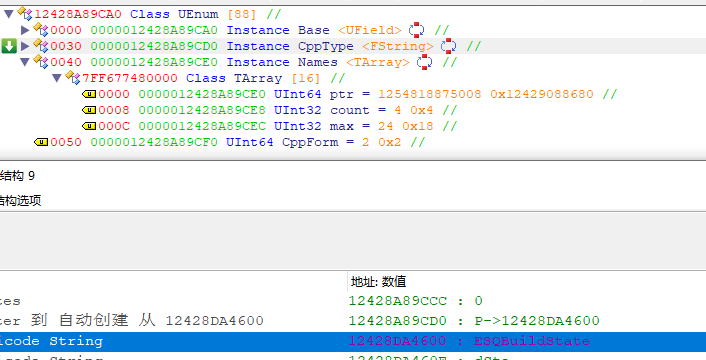Click the green down-arrow icon beside CppType row
This screenshot has height=360, width=706.
[9, 46]
